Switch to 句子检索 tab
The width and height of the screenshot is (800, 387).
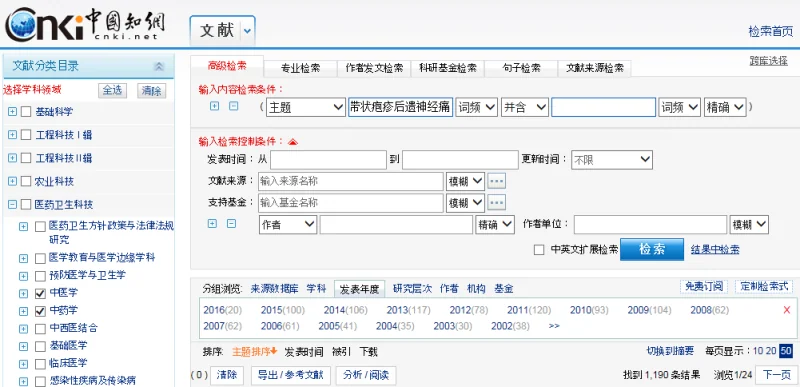coord(521,68)
